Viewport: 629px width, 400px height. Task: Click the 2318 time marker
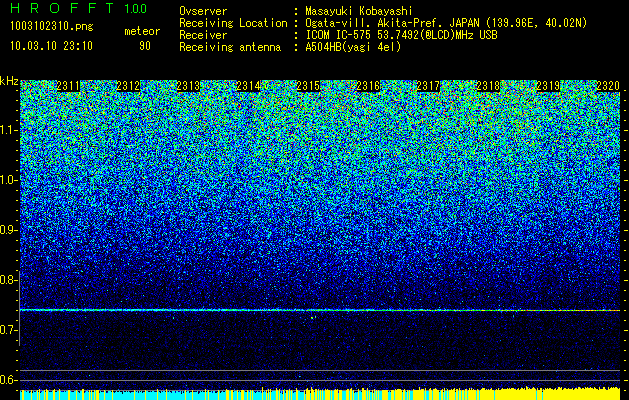pyautogui.click(x=488, y=86)
